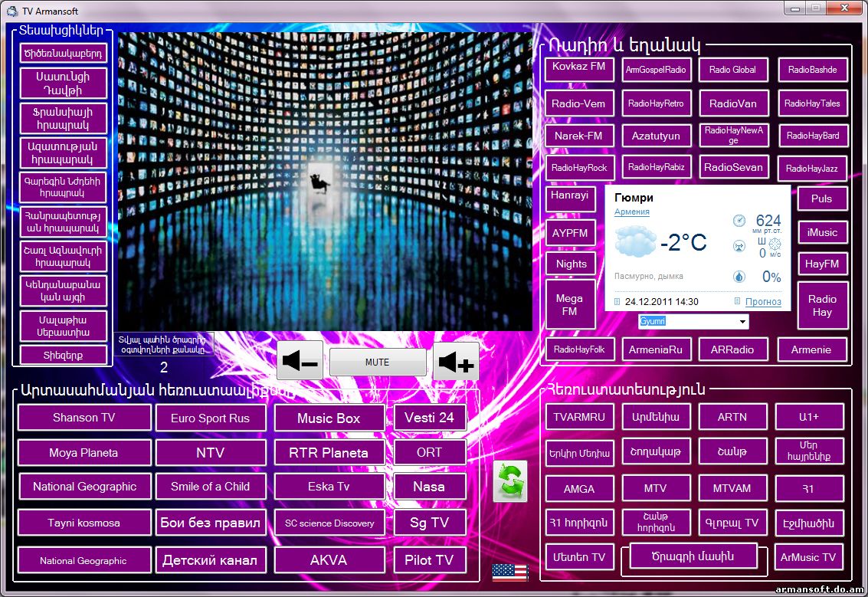Select AKVA channel
Image resolution: width=868 pixels, height=597 pixels.
(x=329, y=560)
